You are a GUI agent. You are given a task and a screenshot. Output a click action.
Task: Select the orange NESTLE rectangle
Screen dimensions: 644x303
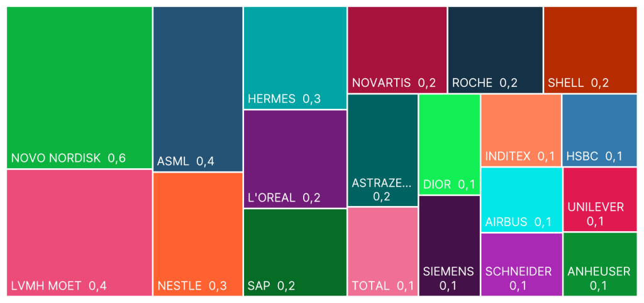197,234
